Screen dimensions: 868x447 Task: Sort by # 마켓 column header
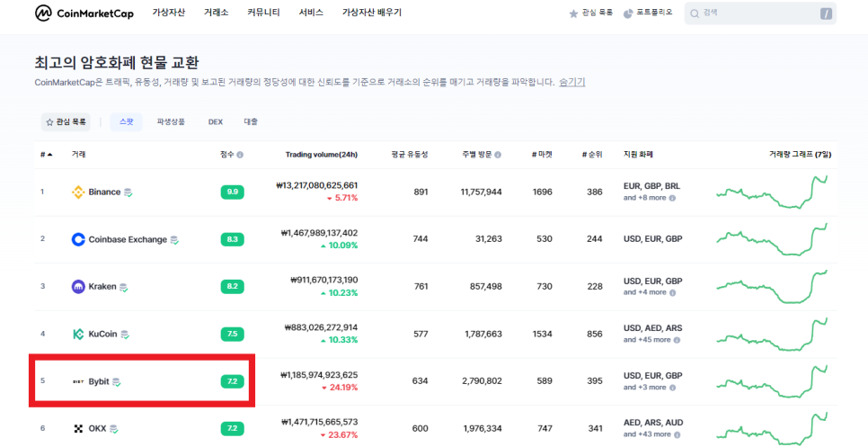click(x=542, y=155)
